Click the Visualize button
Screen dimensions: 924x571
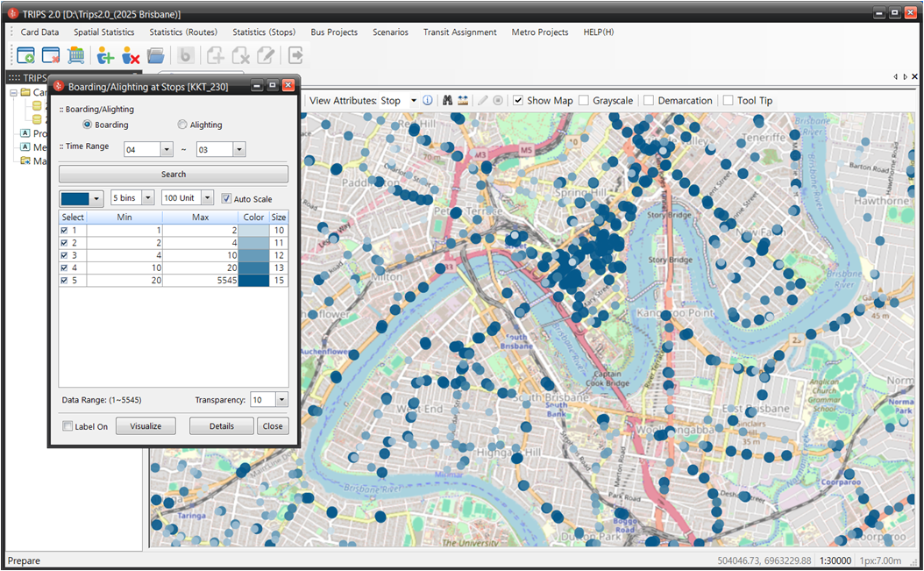(146, 426)
